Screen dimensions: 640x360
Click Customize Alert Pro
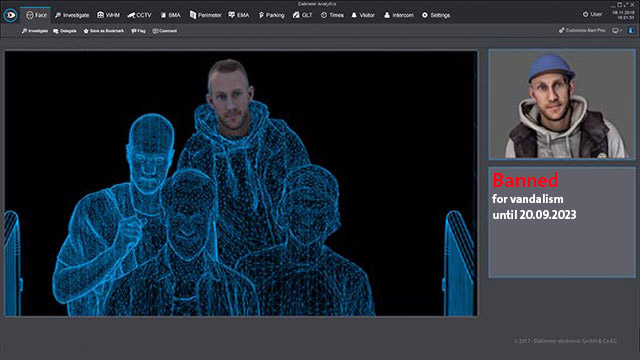(x=582, y=30)
